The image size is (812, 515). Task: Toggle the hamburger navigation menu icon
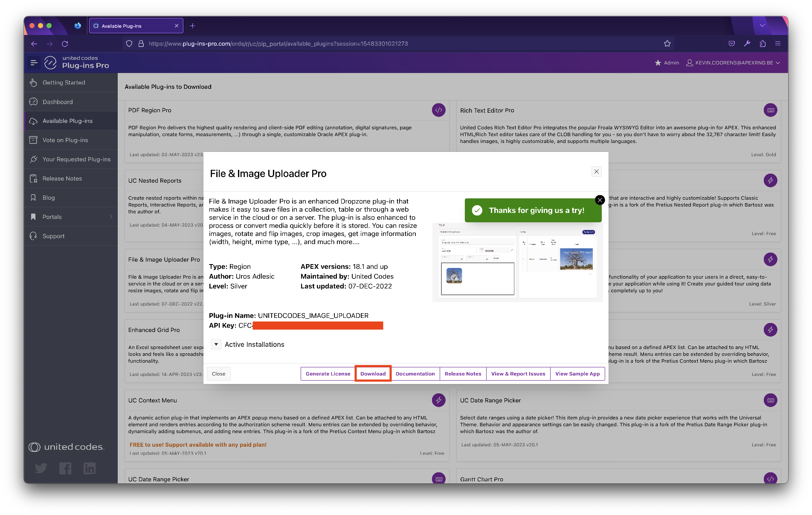pos(34,63)
